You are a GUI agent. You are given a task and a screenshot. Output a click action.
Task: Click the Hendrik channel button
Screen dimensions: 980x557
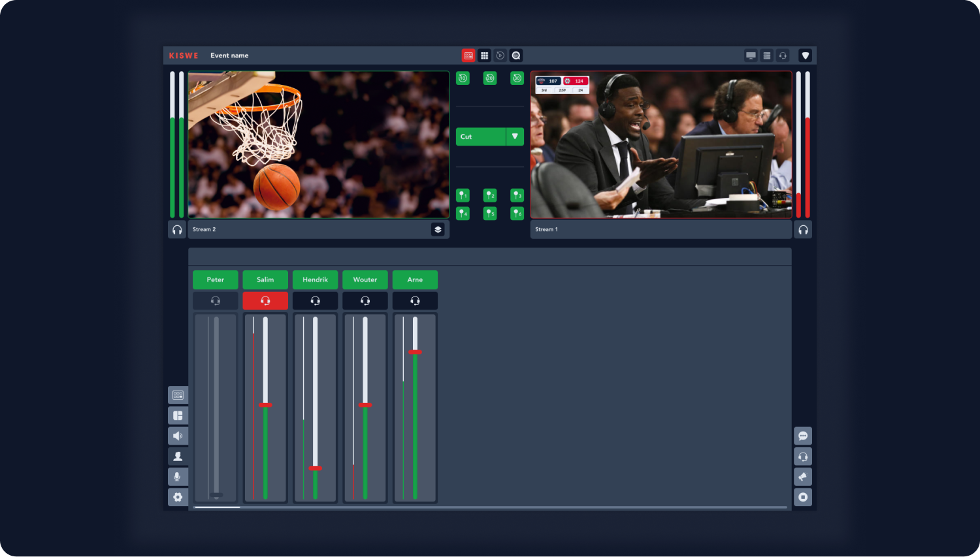(x=315, y=279)
